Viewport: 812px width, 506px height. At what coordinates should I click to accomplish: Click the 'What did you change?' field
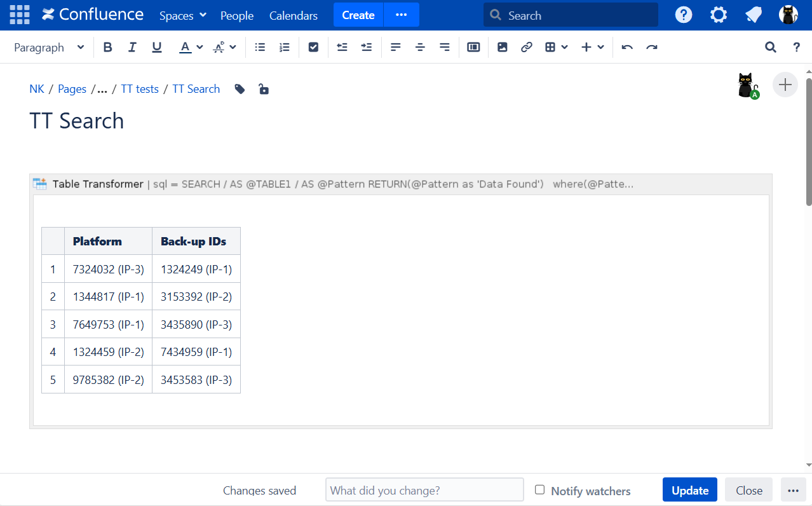[x=424, y=490]
